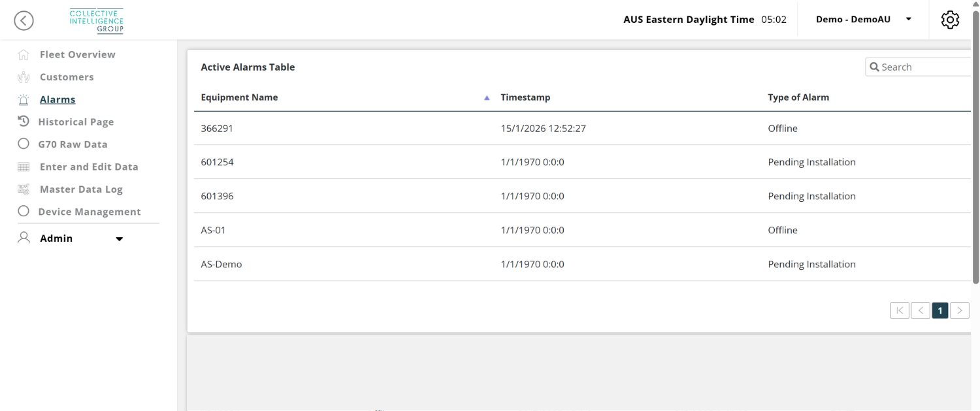Screen dimensions: 980x411
Task: Click the Device Management circle icon
Action: coord(24,211)
